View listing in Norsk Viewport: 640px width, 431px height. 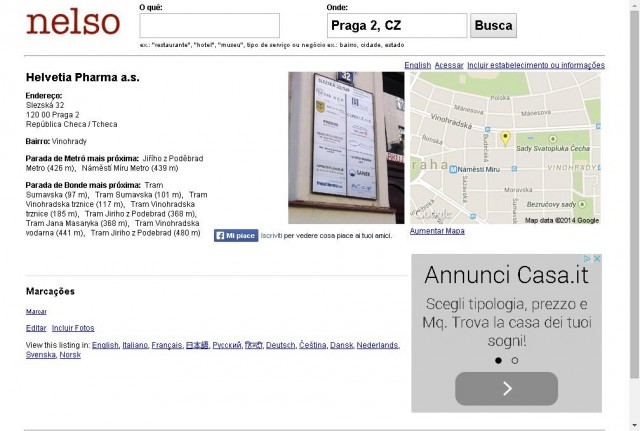[x=70, y=355]
